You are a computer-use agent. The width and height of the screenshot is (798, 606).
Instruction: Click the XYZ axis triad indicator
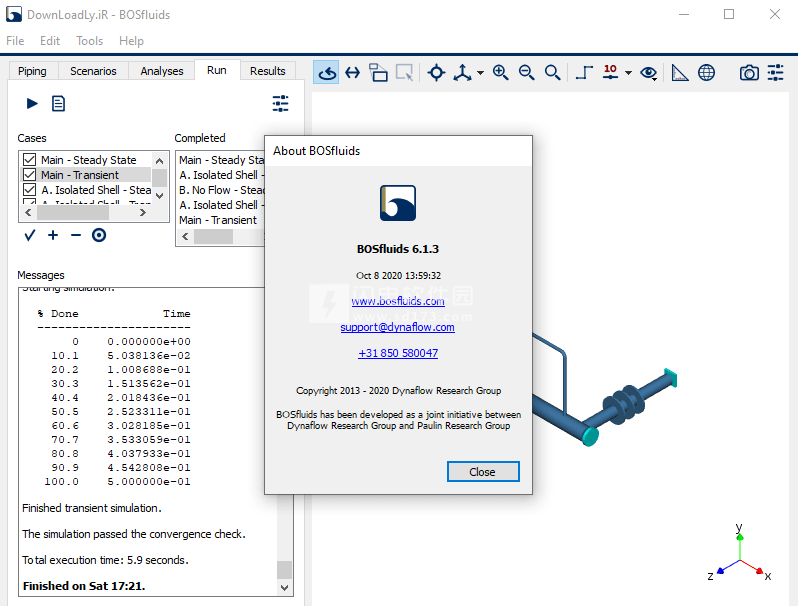click(x=739, y=553)
